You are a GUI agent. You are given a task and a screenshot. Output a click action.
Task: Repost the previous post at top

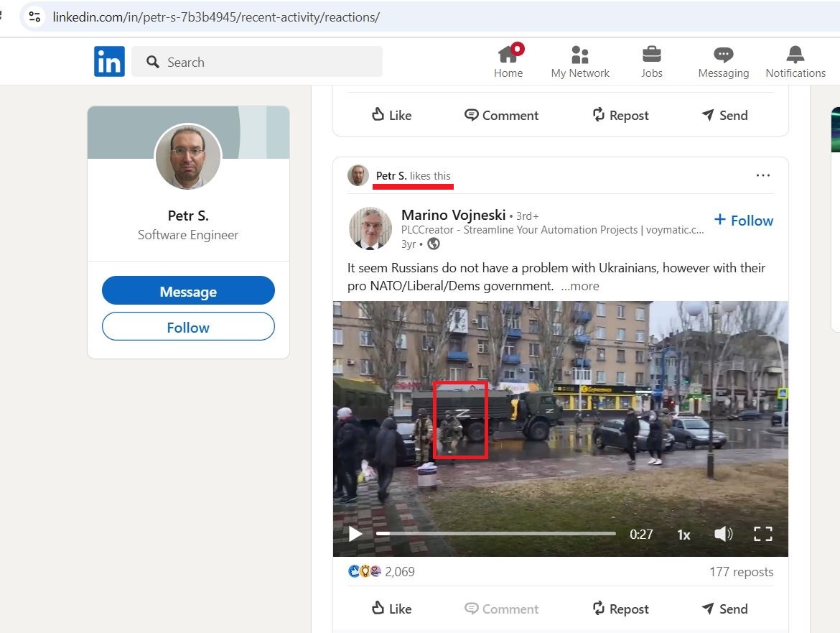point(620,115)
